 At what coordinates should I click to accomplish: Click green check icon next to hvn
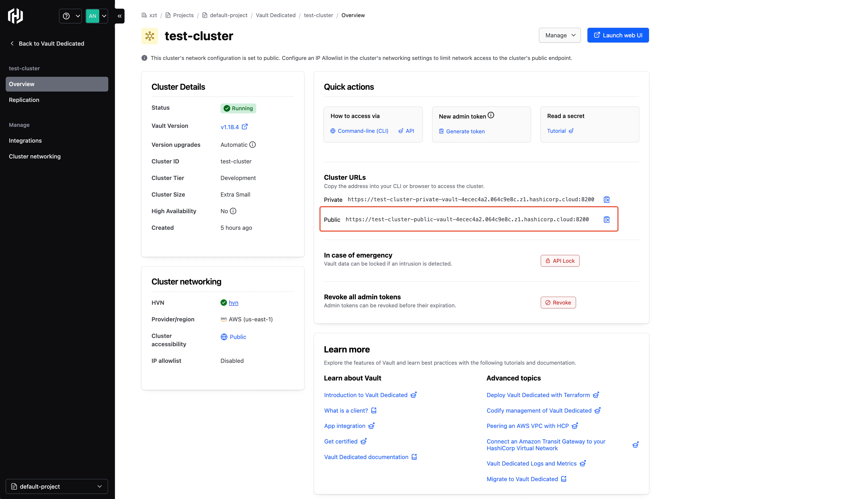click(224, 303)
